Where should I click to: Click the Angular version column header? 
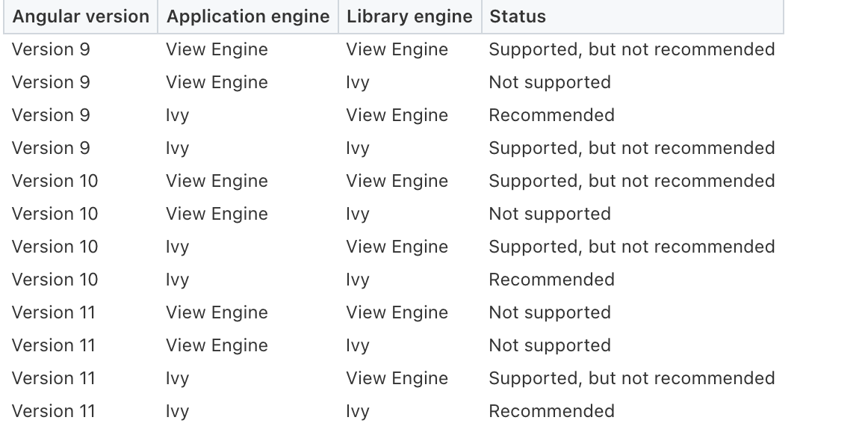click(81, 16)
